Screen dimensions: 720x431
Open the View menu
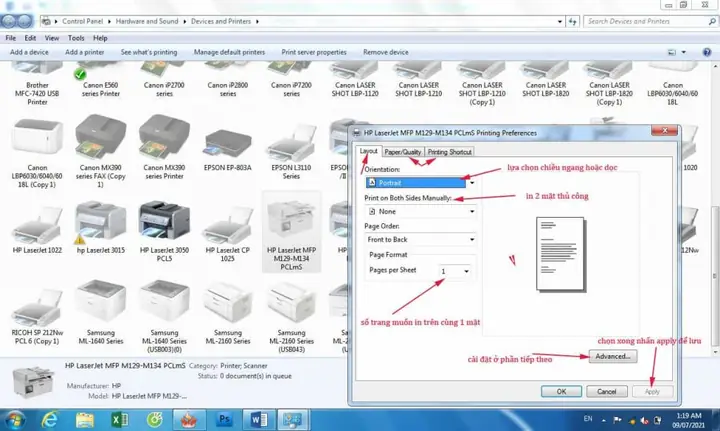pos(52,38)
